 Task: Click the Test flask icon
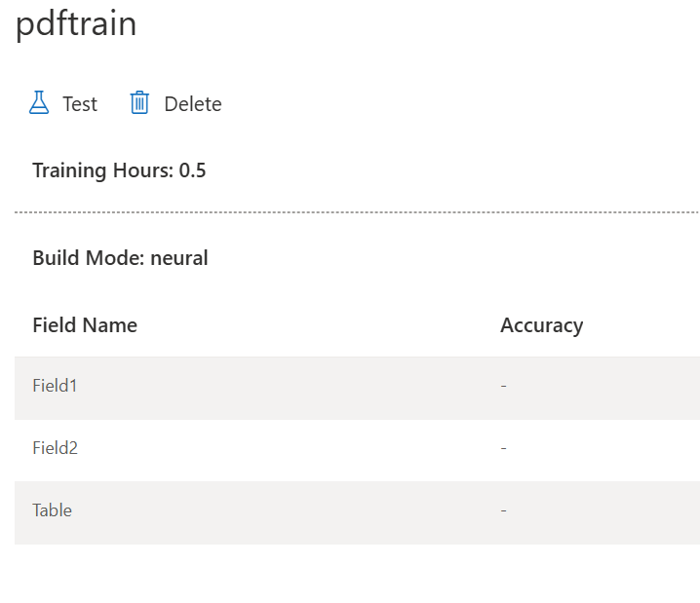click(x=39, y=102)
